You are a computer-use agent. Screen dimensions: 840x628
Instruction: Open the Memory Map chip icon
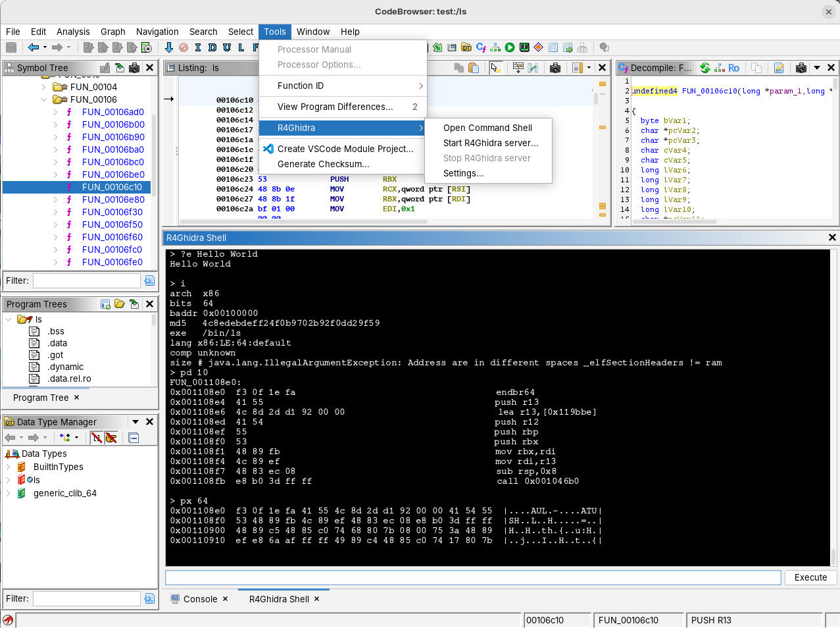pyautogui.click(x=524, y=47)
